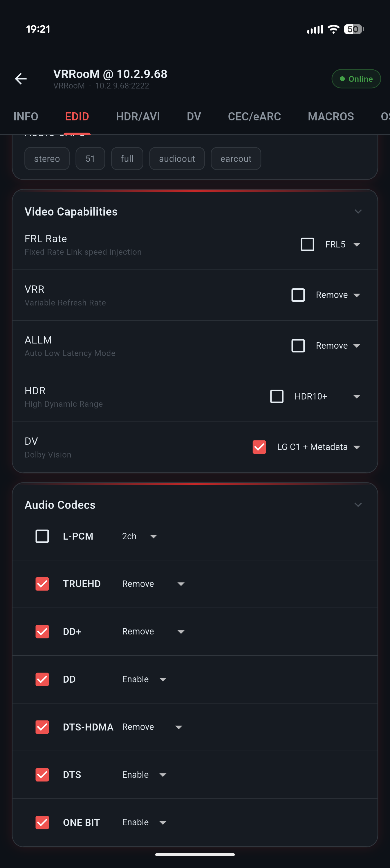Screen dimensions: 390x868
Task: Open the FRL5 rate dropdown
Action: (x=343, y=244)
